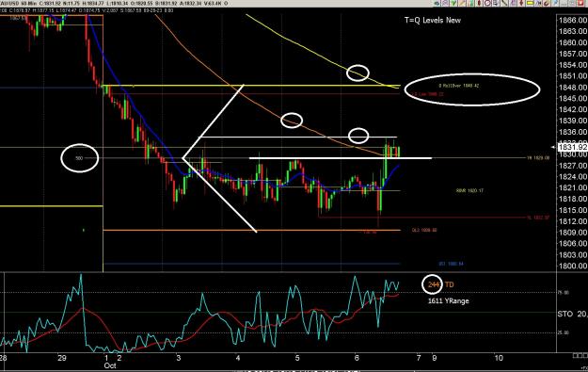Click the eye icon in the top toolbar

pos(437,4)
